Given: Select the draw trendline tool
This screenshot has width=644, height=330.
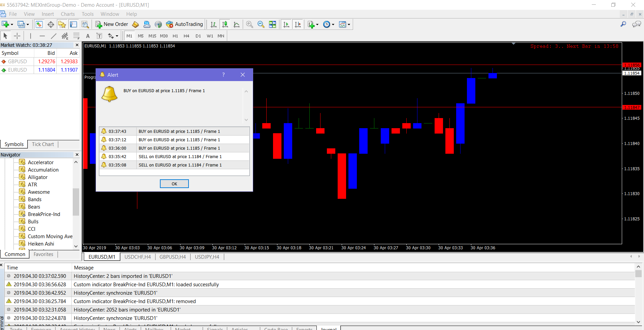Looking at the screenshot, I should coord(54,36).
